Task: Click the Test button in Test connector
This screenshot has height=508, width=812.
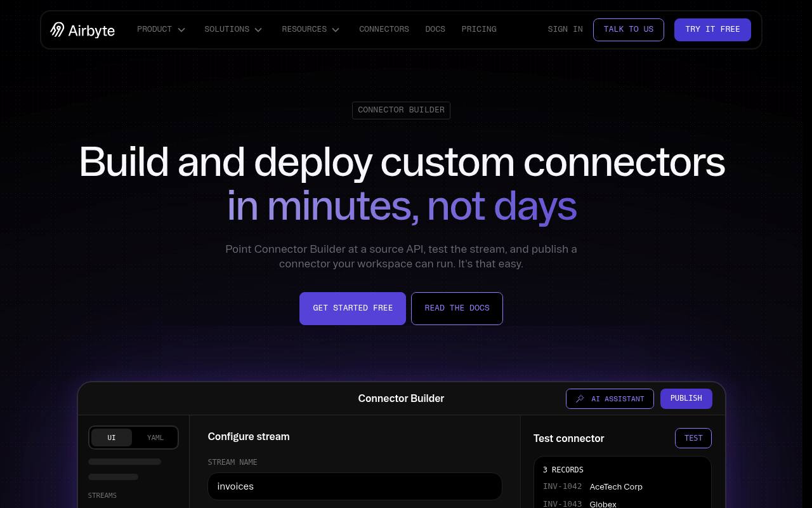Action: 693,438
